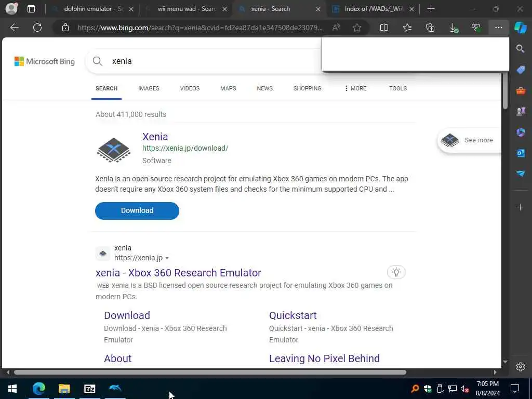The height and width of the screenshot is (399, 532).
Task: Reload the page with the refresh icon
Action: point(37,28)
